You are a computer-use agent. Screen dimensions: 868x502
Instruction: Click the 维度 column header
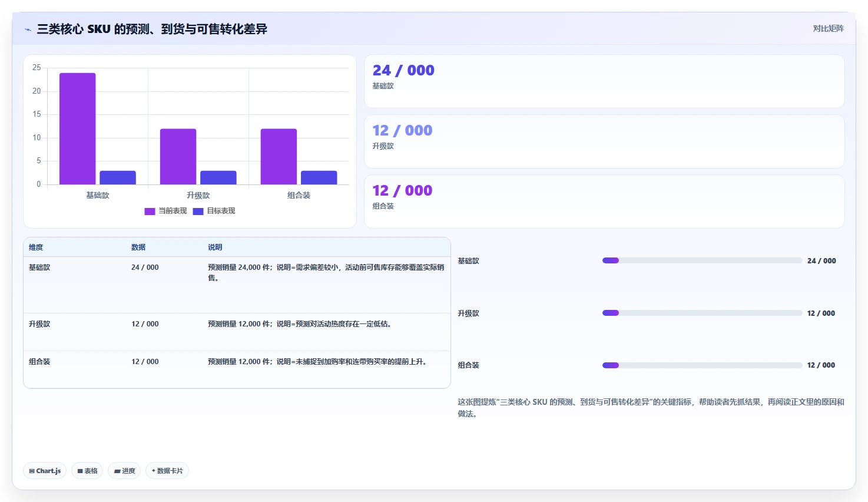(x=36, y=247)
